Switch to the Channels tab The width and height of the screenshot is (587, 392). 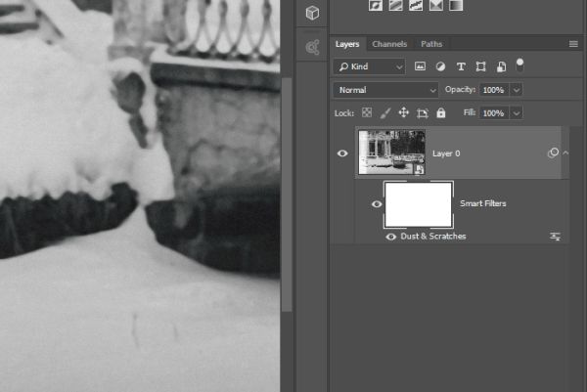pyautogui.click(x=389, y=44)
